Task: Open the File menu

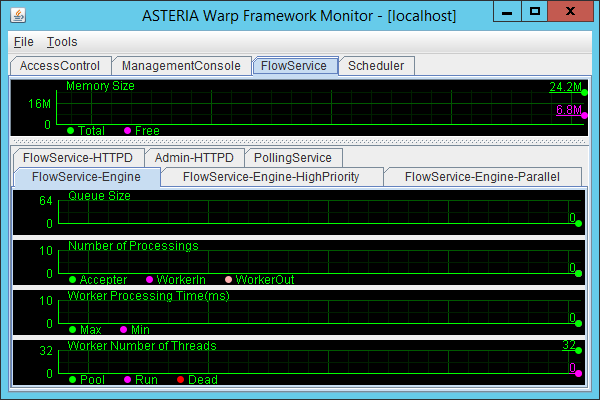Action: (24, 42)
